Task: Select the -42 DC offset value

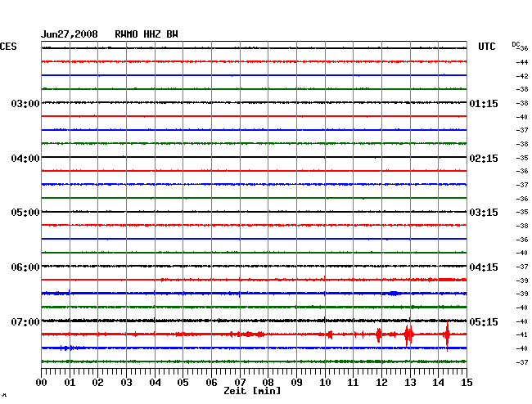Action: point(522,76)
